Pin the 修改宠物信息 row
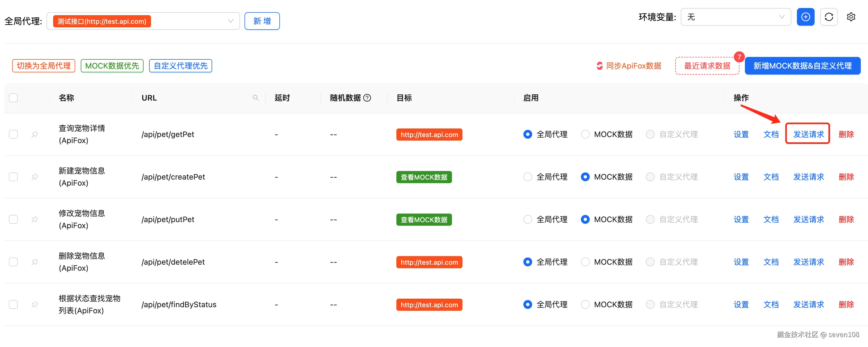 click(x=35, y=219)
